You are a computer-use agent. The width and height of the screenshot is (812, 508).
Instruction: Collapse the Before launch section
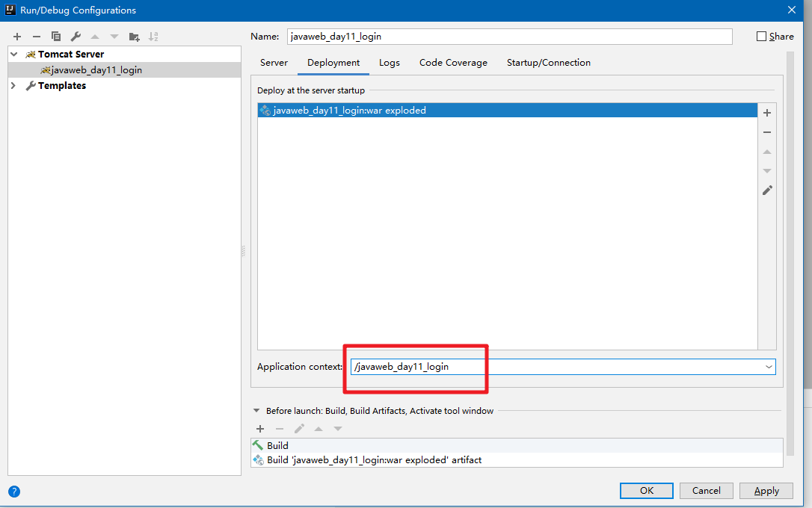(x=256, y=411)
